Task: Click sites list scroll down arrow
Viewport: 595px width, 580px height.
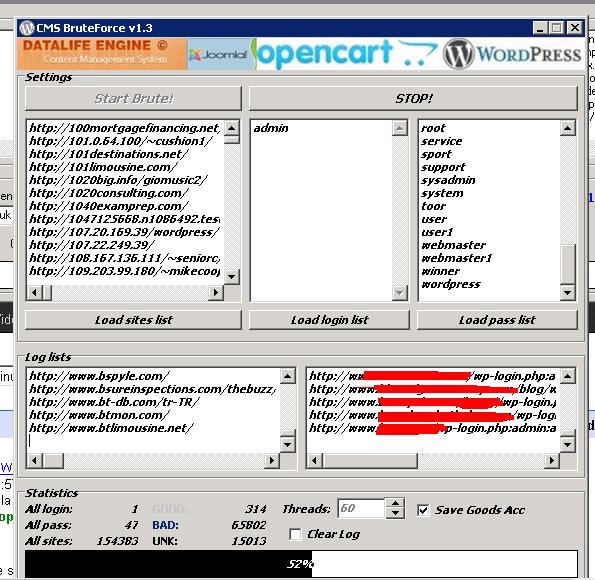Action: point(231,276)
